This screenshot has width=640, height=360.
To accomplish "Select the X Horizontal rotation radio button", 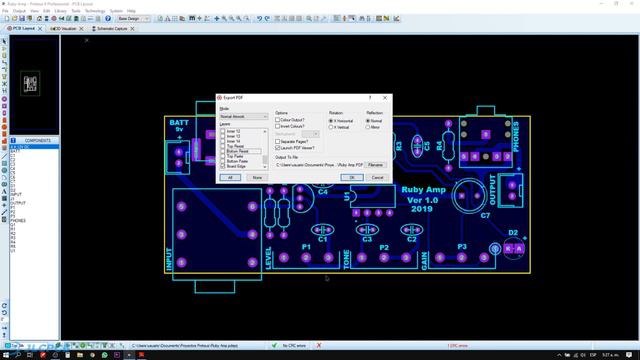I will (x=331, y=121).
